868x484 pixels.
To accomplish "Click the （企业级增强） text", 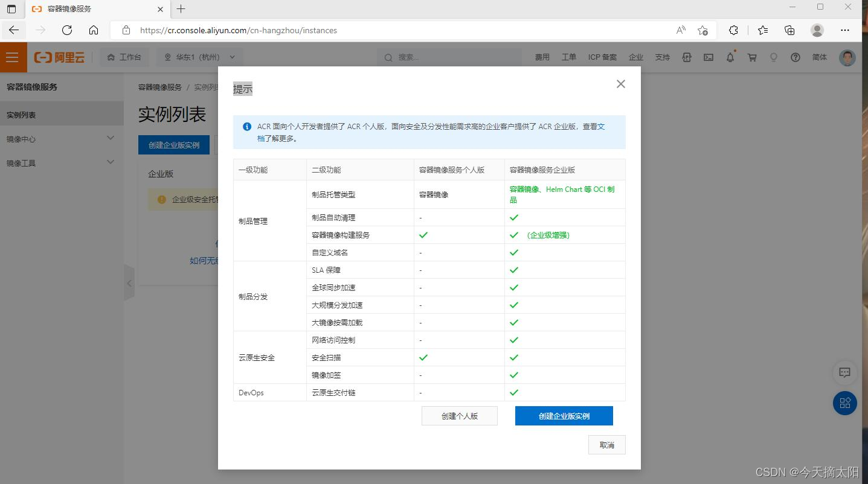I will pos(548,235).
